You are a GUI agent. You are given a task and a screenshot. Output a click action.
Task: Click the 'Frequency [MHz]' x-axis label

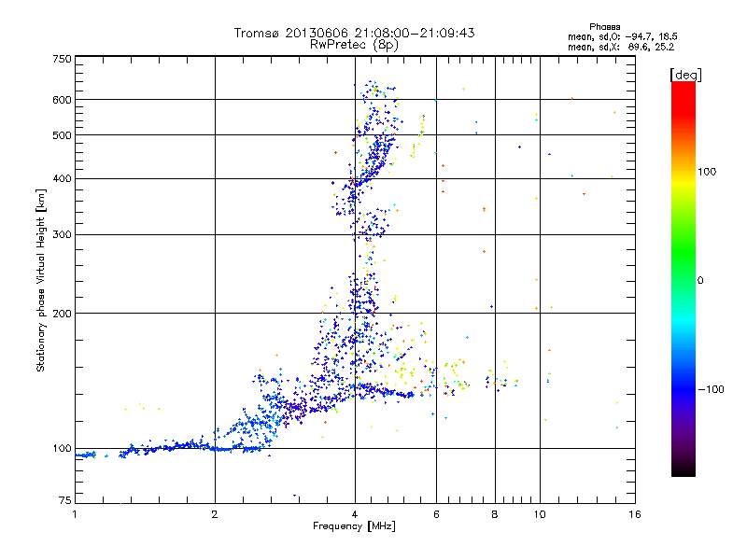[354, 526]
